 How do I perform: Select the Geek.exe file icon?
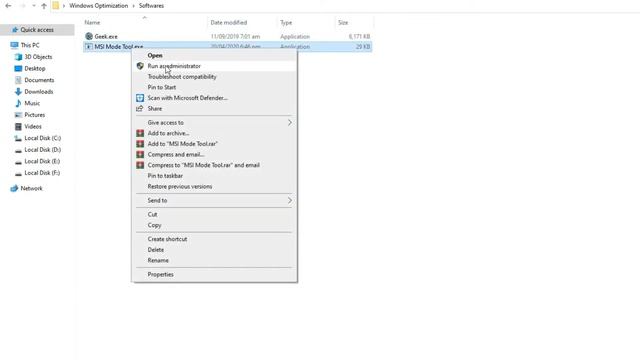tap(89, 36)
